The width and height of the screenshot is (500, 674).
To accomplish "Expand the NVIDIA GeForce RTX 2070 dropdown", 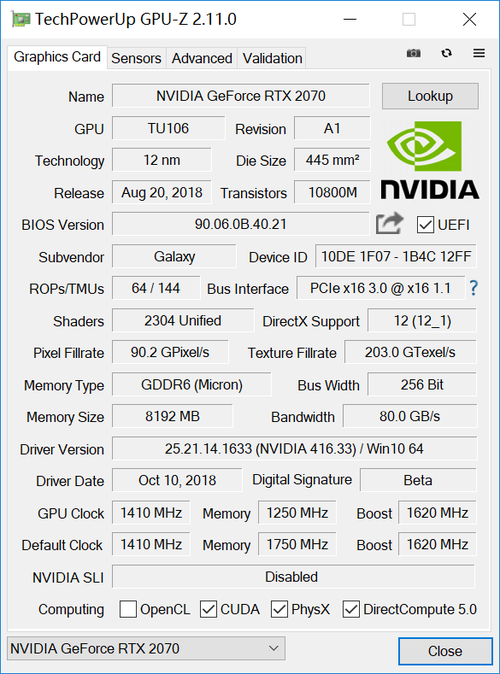I will click(146, 648).
